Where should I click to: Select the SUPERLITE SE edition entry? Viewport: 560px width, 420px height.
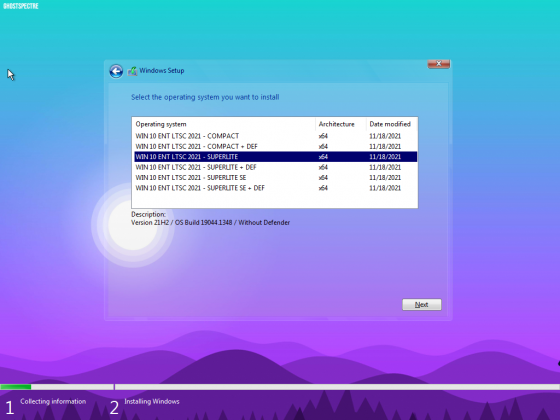(x=275, y=178)
